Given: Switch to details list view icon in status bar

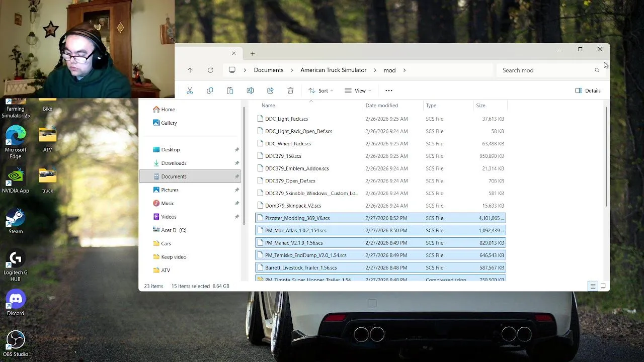Looking at the screenshot, I should pos(593,286).
